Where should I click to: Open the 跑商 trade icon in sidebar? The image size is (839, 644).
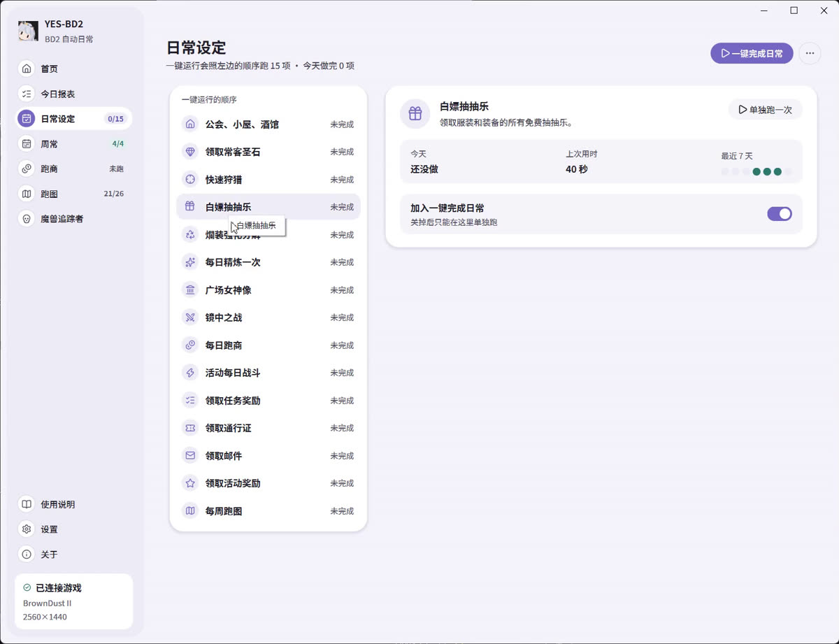point(27,169)
